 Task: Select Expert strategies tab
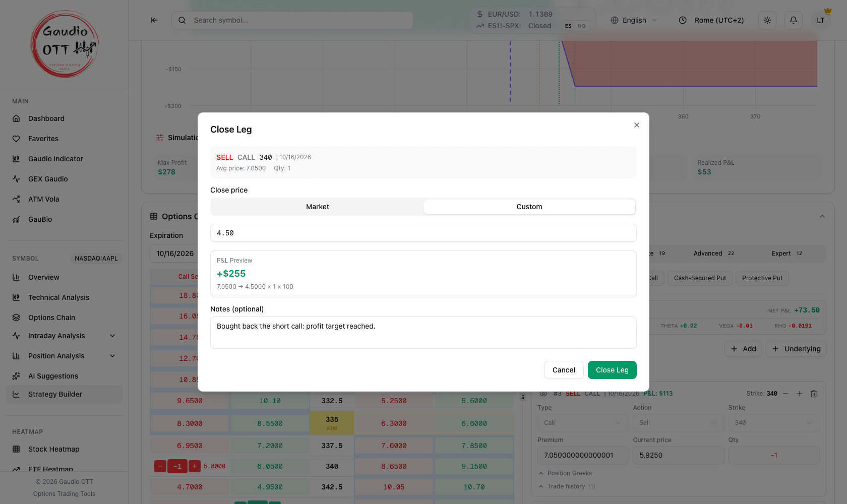point(786,254)
